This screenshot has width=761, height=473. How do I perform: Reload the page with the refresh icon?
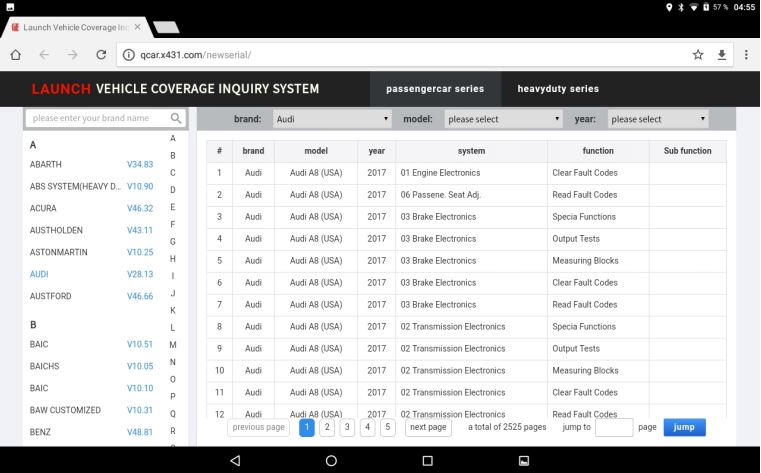101,55
